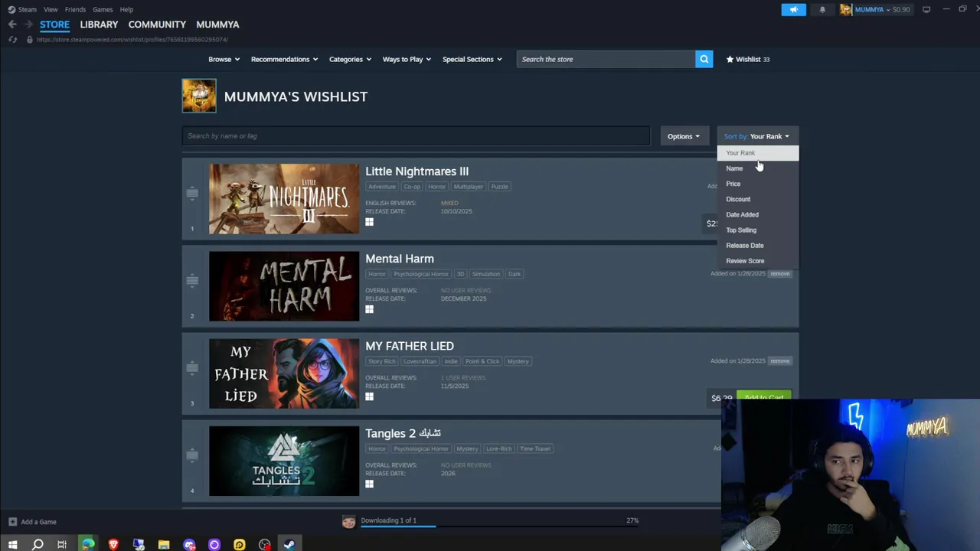Open the Help menu
980x551 pixels.
(x=126, y=9)
